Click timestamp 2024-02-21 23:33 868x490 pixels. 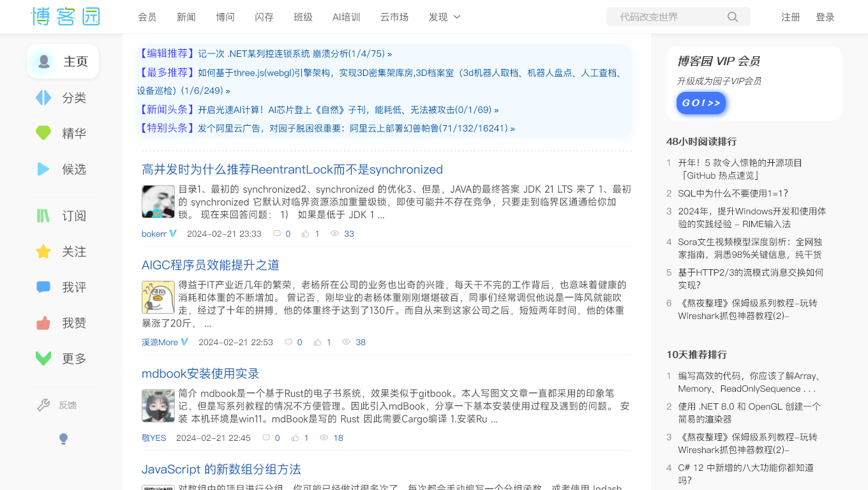[224, 234]
